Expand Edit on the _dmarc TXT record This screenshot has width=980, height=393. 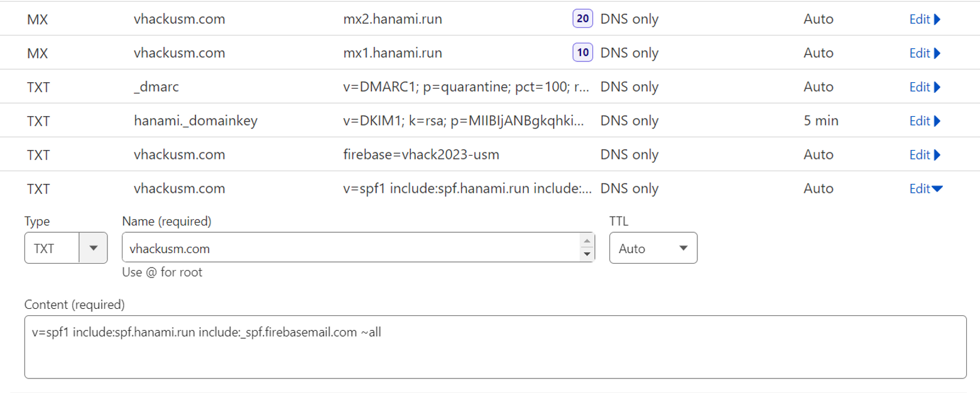[924, 87]
